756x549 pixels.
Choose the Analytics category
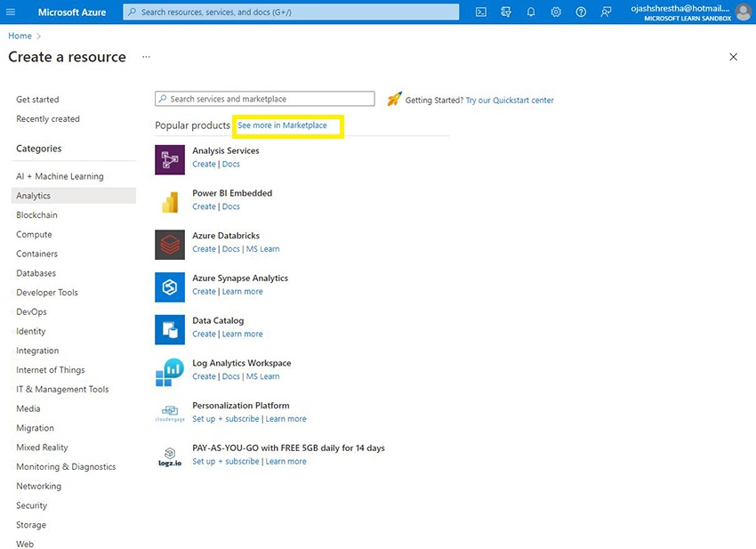click(73, 196)
